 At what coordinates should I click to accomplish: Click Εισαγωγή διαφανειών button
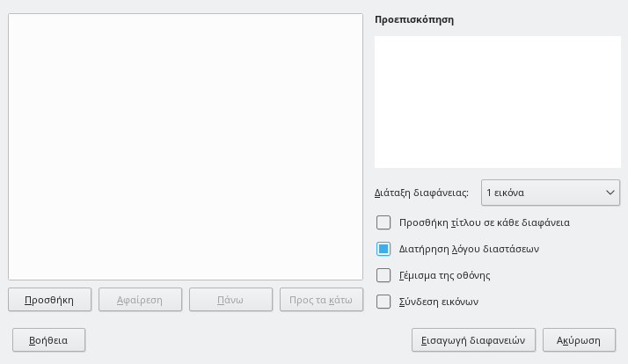(x=473, y=340)
